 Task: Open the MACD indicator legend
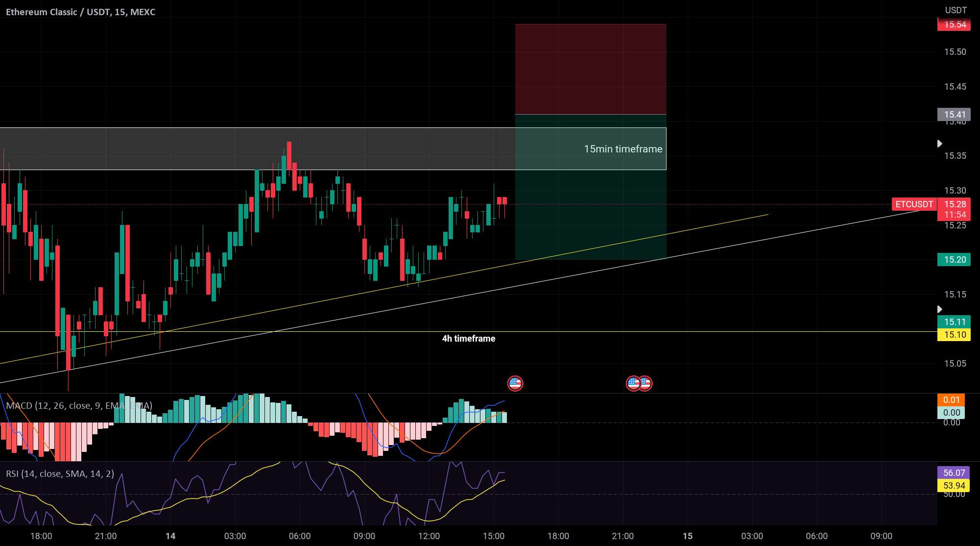[79, 406]
